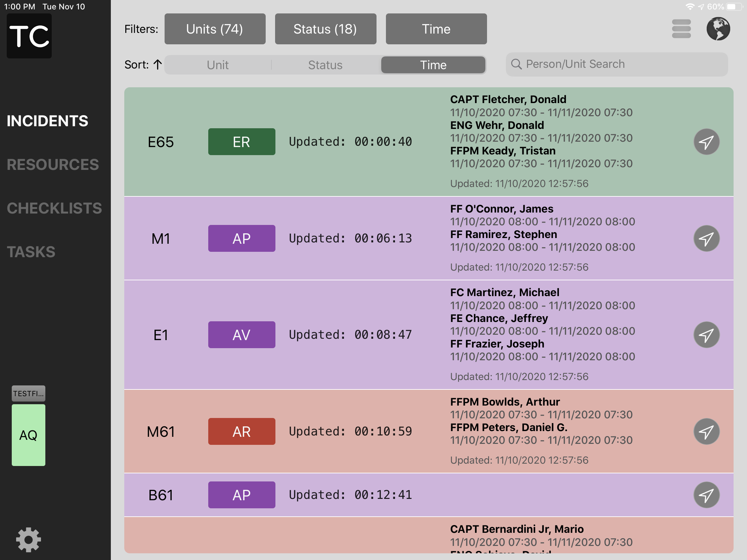Switch sort order to Unit
This screenshot has height=560, width=747.
point(217,64)
